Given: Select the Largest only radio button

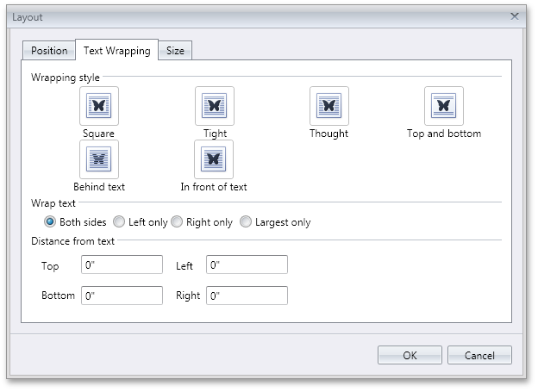Looking at the screenshot, I should pyautogui.click(x=247, y=222).
